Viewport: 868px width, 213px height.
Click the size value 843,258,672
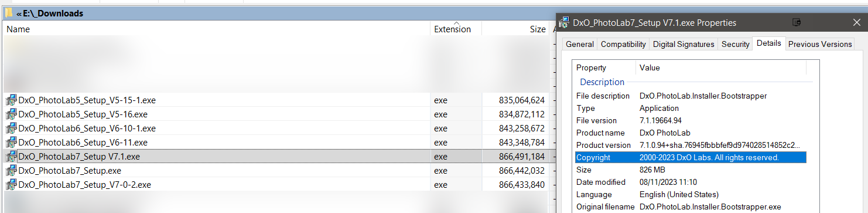(522, 128)
